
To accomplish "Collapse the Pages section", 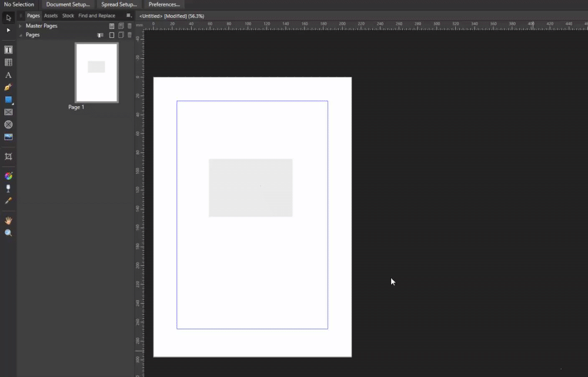I will 20,35.
